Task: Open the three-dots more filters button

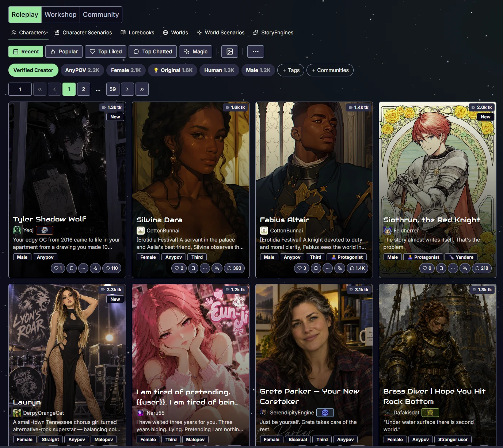Action: pos(256,52)
